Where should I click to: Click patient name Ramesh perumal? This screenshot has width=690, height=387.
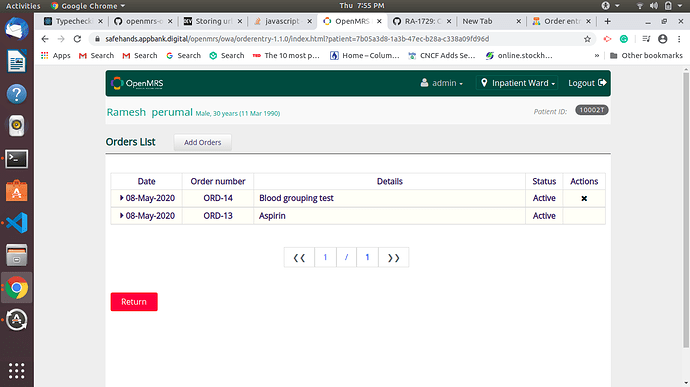click(x=150, y=112)
